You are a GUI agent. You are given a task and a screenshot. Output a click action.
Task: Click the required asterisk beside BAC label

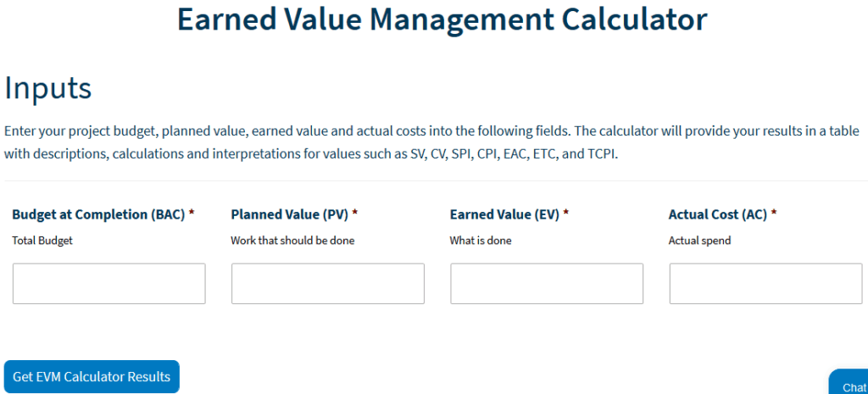[x=192, y=214]
